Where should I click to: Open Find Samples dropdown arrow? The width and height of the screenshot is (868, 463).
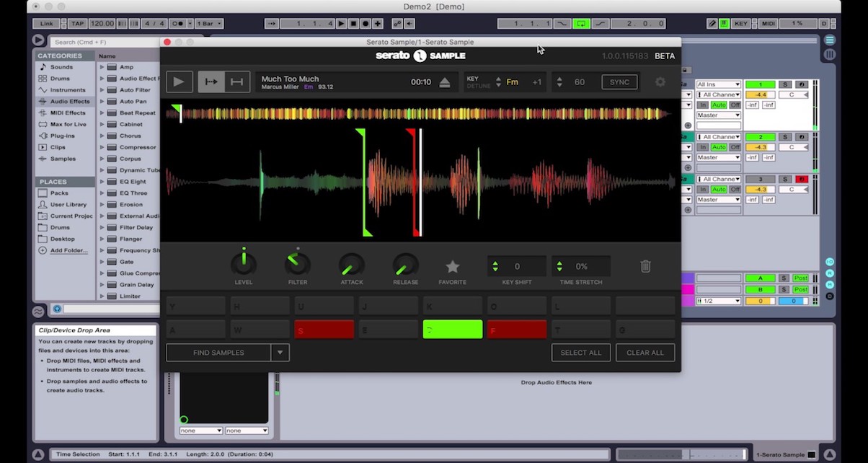[280, 353]
